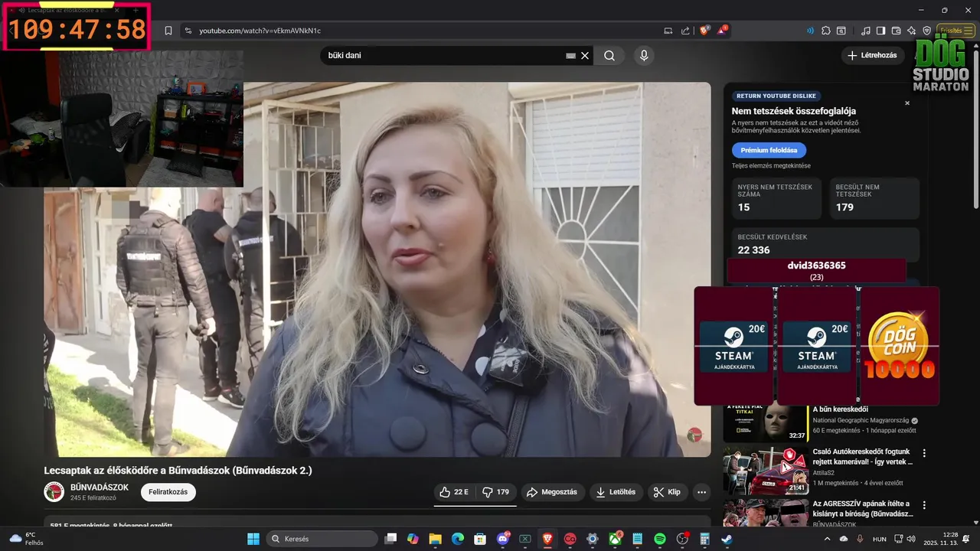Click the Prémium feloldása button

769,150
